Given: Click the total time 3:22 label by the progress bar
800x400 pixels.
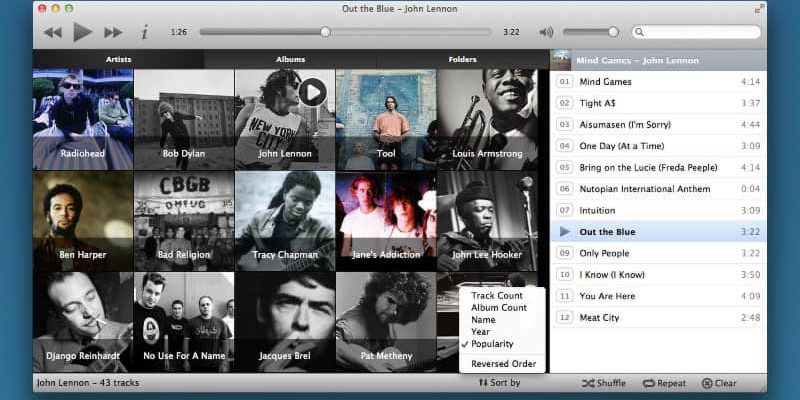Looking at the screenshot, I should [511, 32].
